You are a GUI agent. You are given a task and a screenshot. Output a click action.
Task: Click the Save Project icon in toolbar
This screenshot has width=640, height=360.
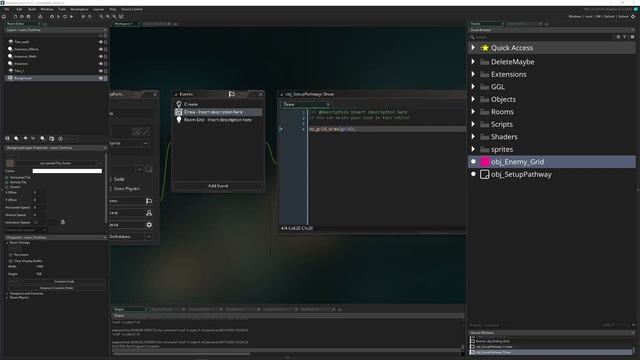pyautogui.click(x=28, y=17)
